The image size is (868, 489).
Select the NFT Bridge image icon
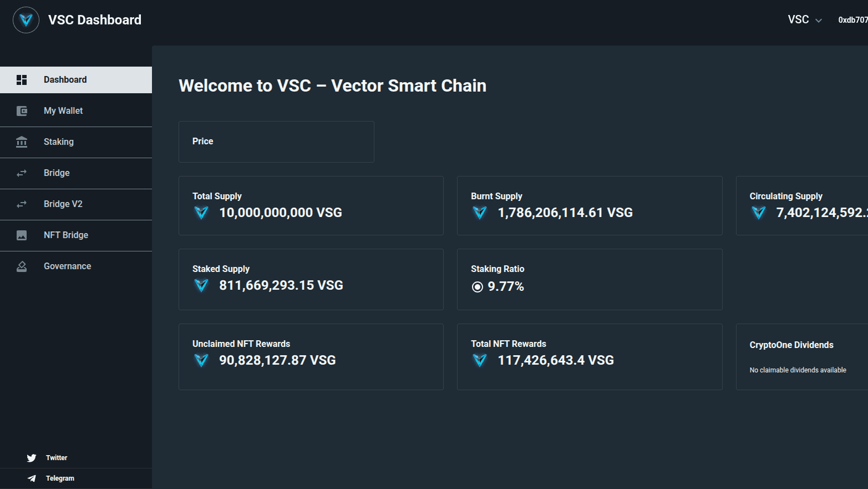point(22,235)
